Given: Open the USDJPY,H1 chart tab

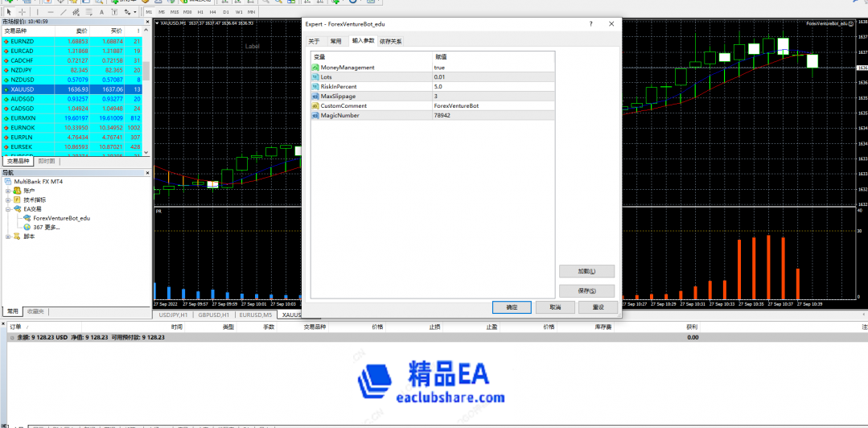Looking at the screenshot, I should pyautogui.click(x=175, y=315).
